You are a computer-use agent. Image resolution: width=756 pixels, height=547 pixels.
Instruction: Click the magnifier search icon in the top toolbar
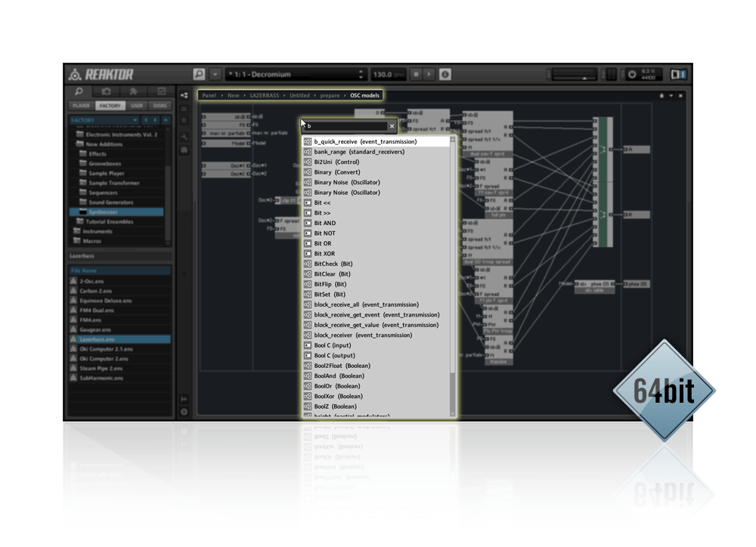[x=199, y=74]
